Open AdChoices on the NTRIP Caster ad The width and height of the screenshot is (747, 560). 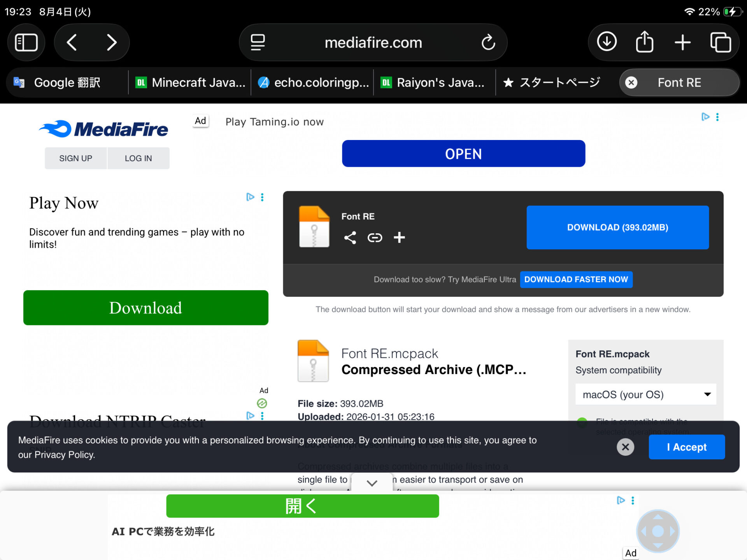tap(250, 416)
